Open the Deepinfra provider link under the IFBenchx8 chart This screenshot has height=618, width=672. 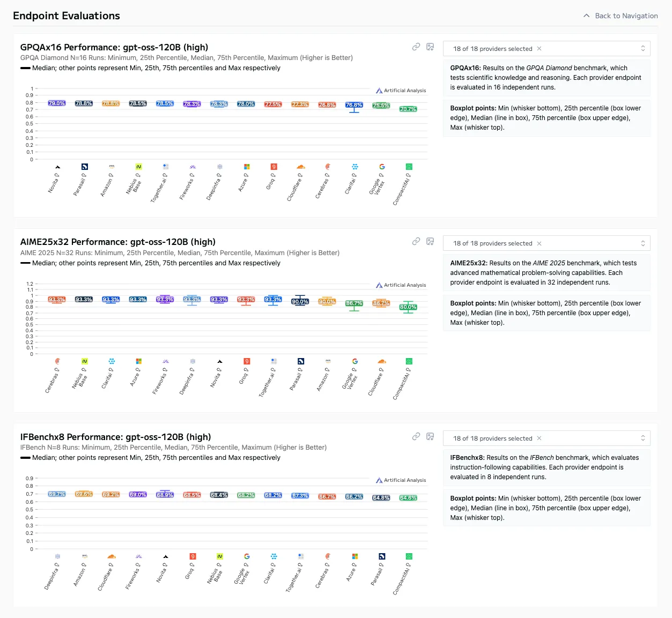point(51,575)
